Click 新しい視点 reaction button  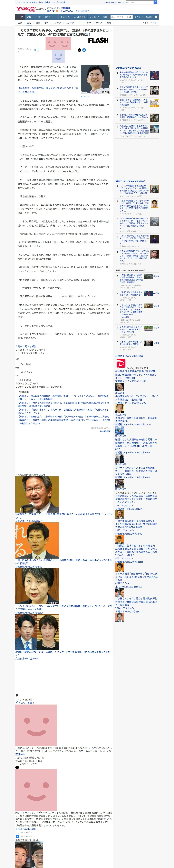point(25,380)
